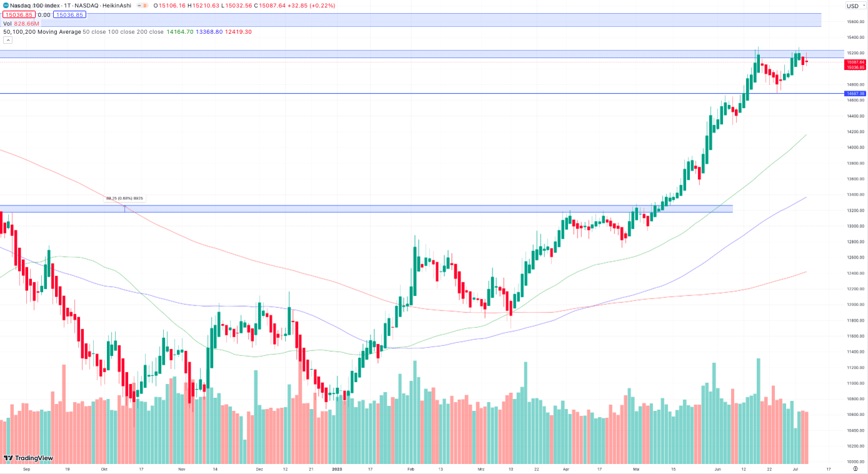Viewport: 868px width, 474px height.
Task: Click the green 14164.70 moving average value
Action: [x=180, y=32]
